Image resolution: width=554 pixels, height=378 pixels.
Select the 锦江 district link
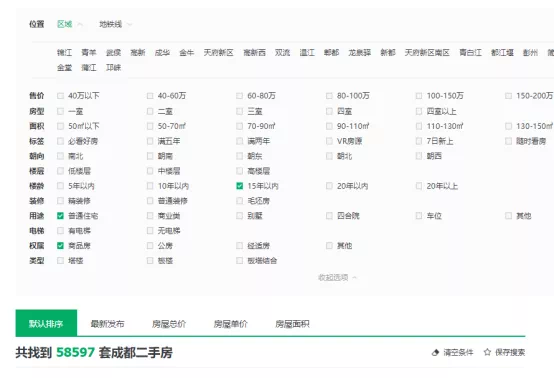(64, 53)
